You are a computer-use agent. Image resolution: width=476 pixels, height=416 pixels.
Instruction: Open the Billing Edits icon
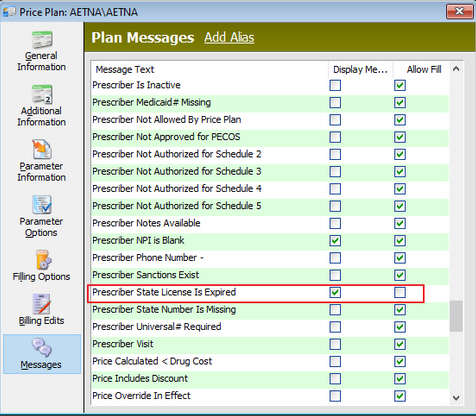click(42, 304)
